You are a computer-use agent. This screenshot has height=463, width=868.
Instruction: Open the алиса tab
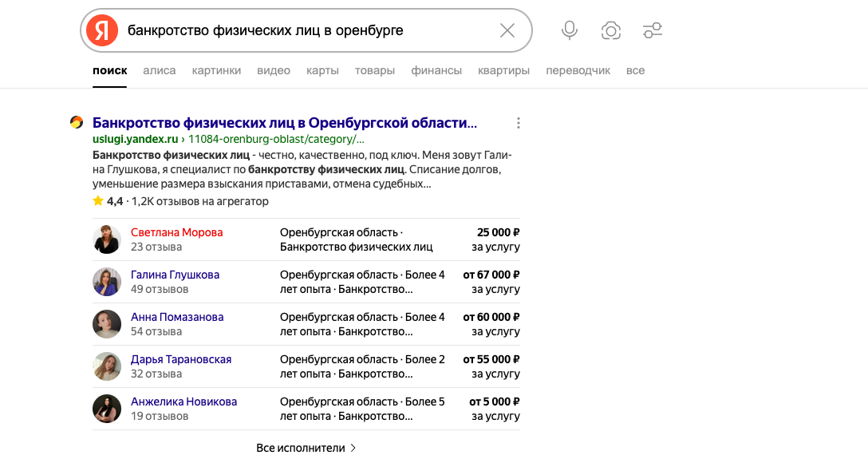tap(159, 70)
